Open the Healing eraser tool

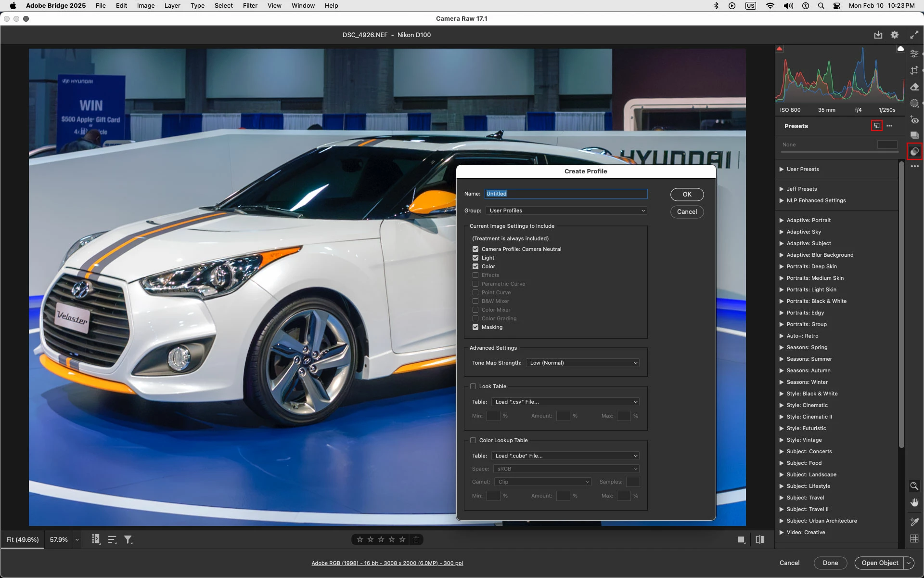[x=914, y=87]
